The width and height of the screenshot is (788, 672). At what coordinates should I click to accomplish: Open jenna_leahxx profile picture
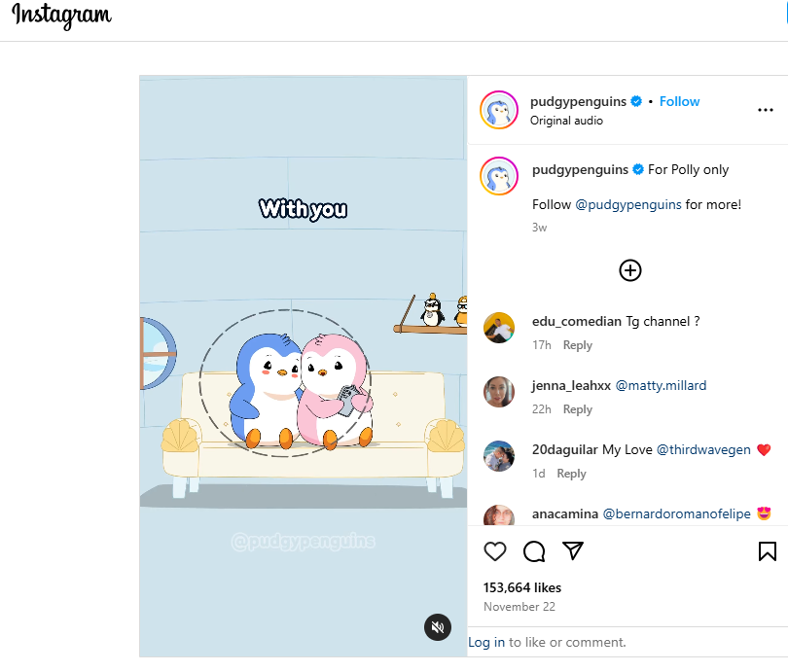point(499,392)
